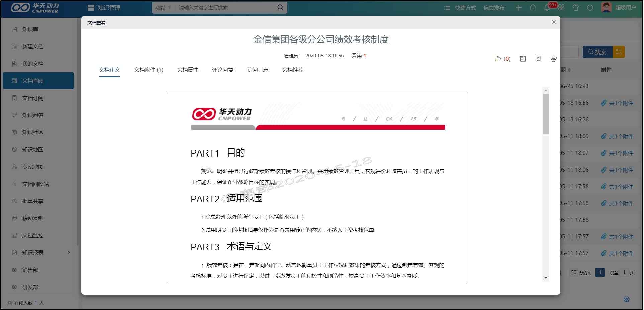Click the 跳至 page number input field

point(625,272)
